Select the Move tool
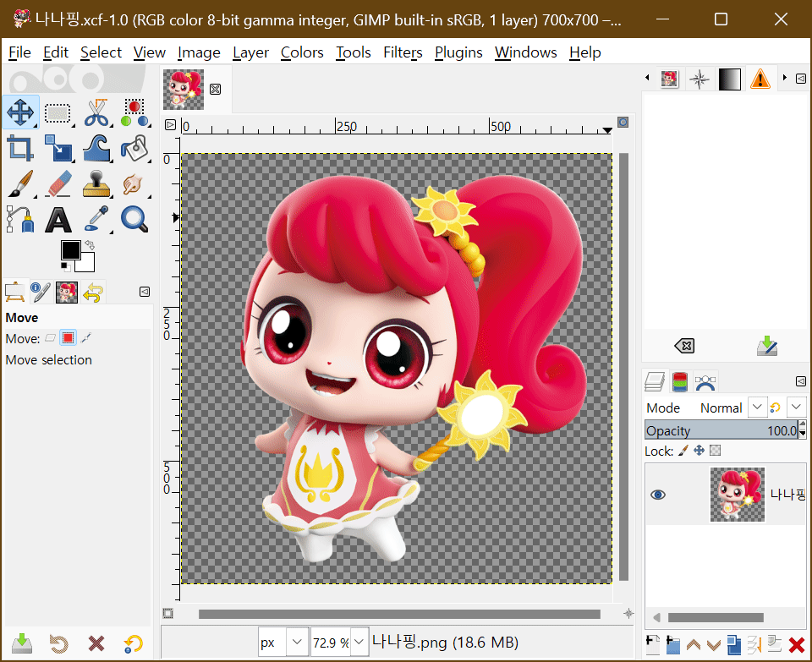This screenshot has width=812, height=662. pos(20,112)
